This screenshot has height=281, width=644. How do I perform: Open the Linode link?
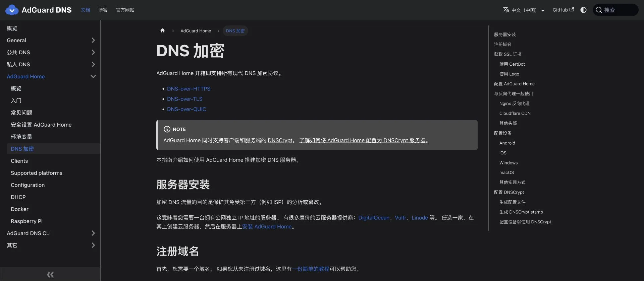click(420, 218)
